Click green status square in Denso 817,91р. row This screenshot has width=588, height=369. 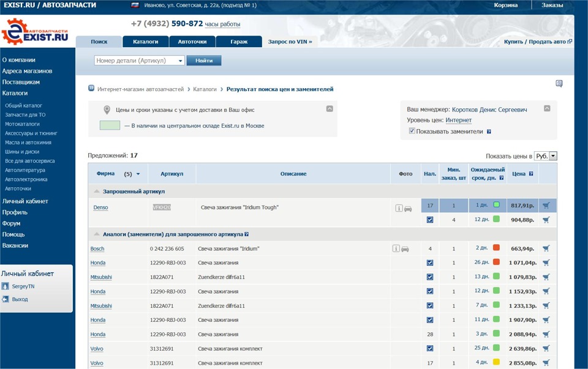(x=497, y=204)
